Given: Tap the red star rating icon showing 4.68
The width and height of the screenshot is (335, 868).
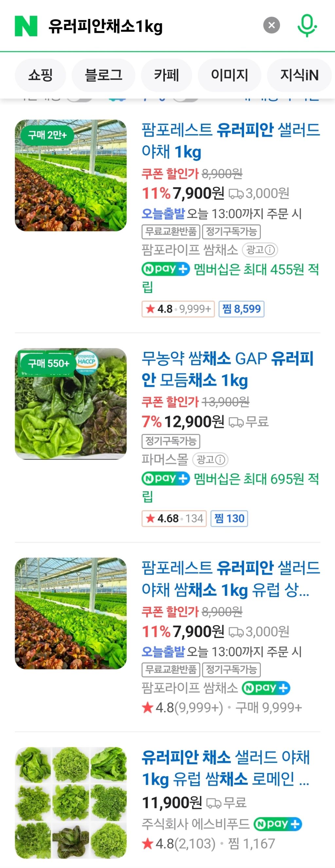Looking at the screenshot, I should [x=150, y=519].
